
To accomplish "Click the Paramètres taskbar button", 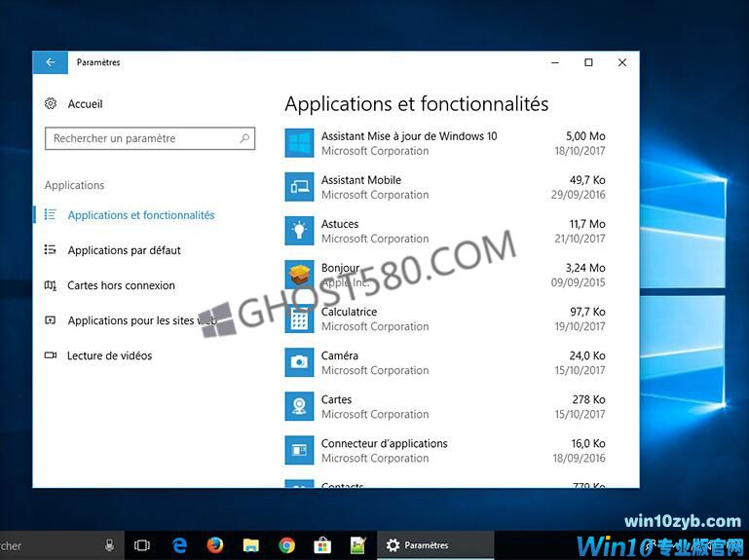I will [435, 545].
